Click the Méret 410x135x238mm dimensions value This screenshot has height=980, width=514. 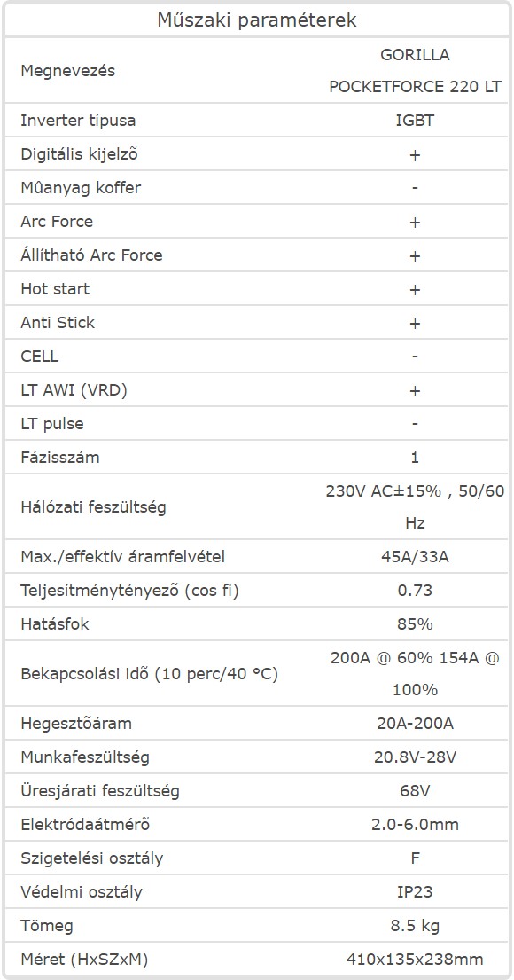pos(415,960)
